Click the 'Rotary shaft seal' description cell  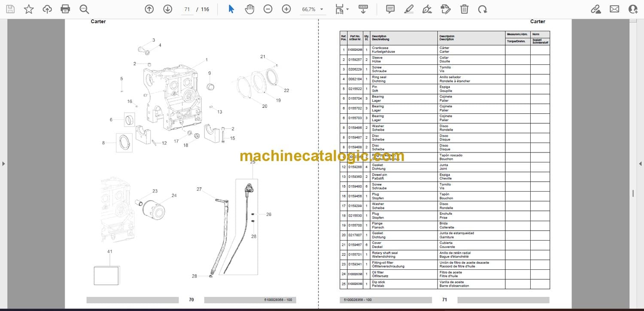coord(404,255)
